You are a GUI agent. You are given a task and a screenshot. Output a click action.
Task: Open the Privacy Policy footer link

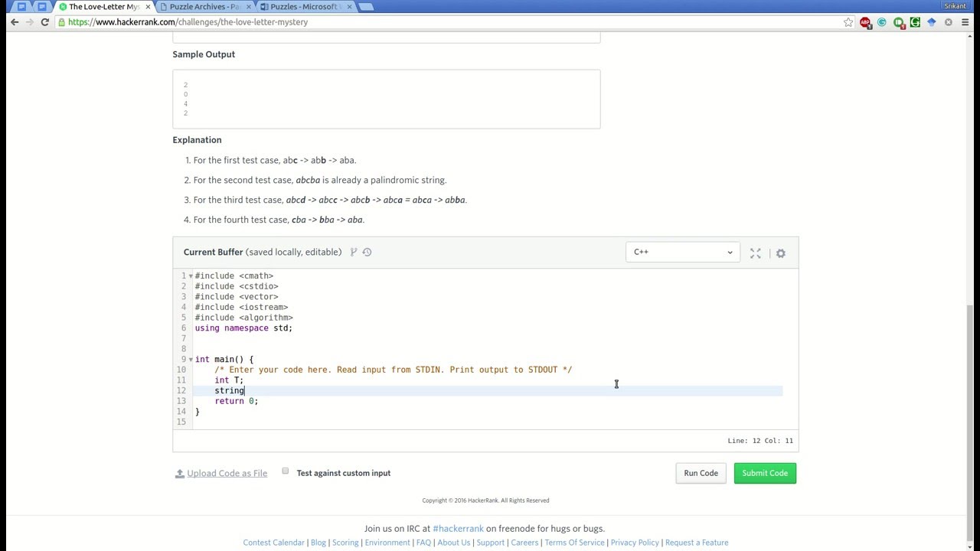(x=635, y=543)
